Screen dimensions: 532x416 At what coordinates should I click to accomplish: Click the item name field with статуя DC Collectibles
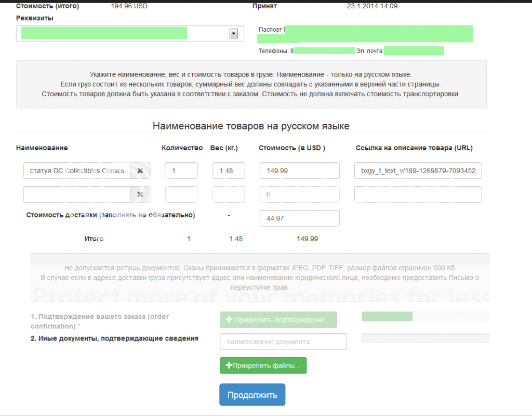click(77, 171)
